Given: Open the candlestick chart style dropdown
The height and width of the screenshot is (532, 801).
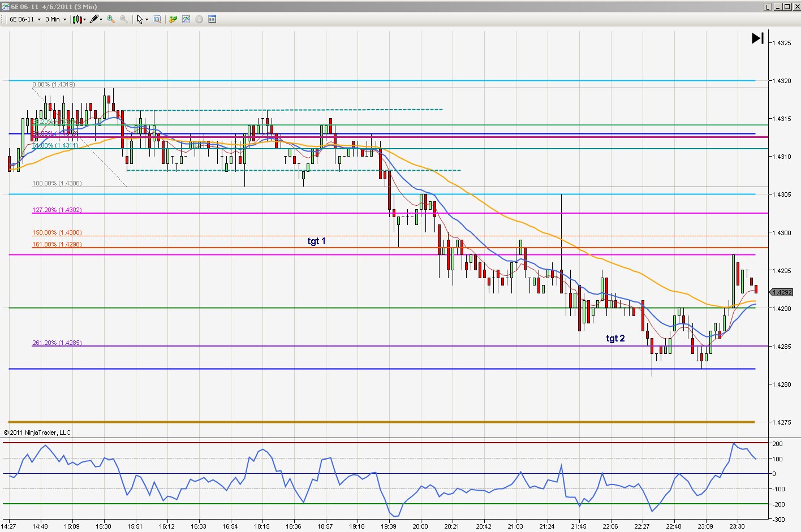Looking at the screenshot, I should (79, 19).
